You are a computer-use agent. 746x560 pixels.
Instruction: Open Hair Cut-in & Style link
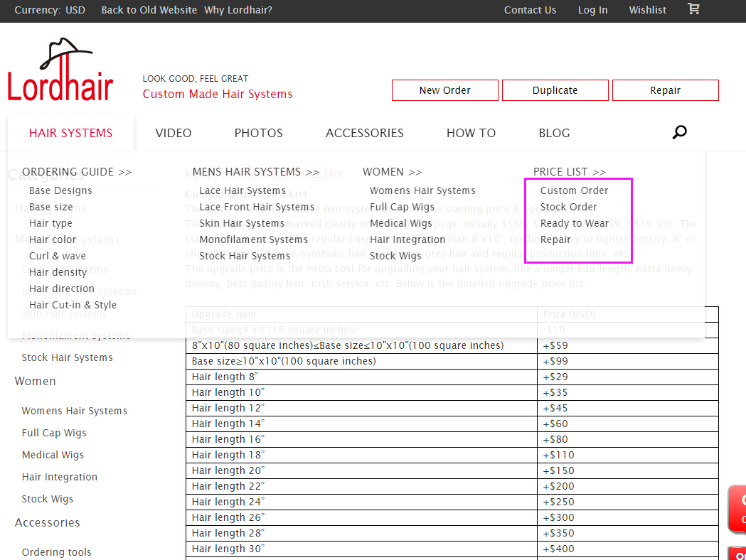pyautogui.click(x=73, y=305)
